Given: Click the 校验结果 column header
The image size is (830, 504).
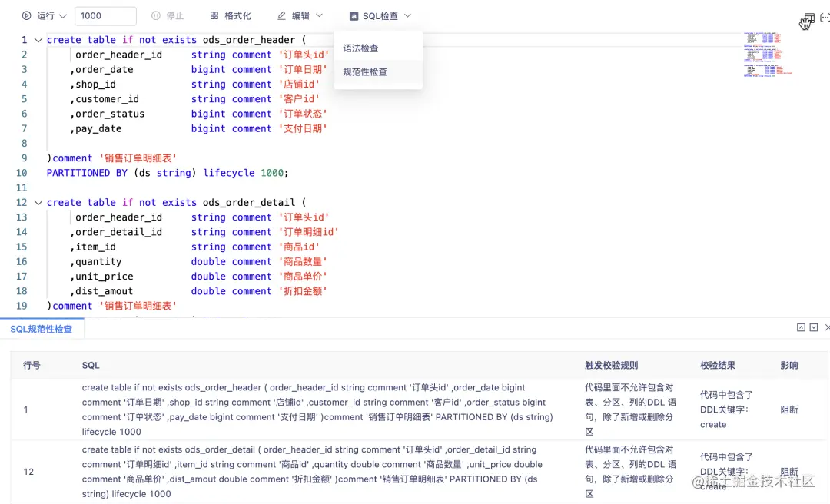Looking at the screenshot, I should (718, 365).
